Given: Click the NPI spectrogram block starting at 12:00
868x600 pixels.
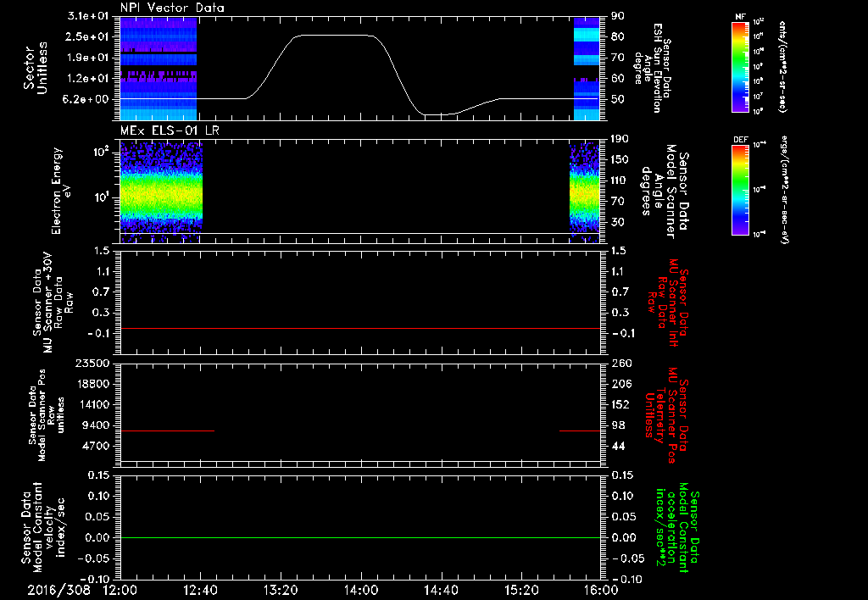Looking at the screenshot, I should click(x=159, y=68).
